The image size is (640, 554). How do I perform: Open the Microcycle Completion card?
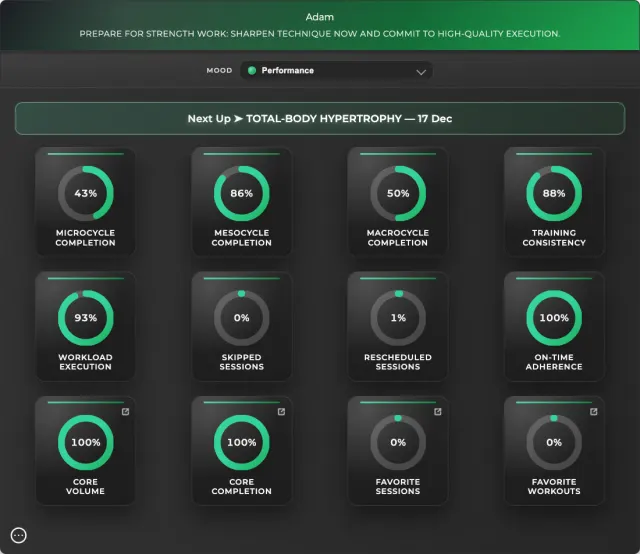[86, 202]
